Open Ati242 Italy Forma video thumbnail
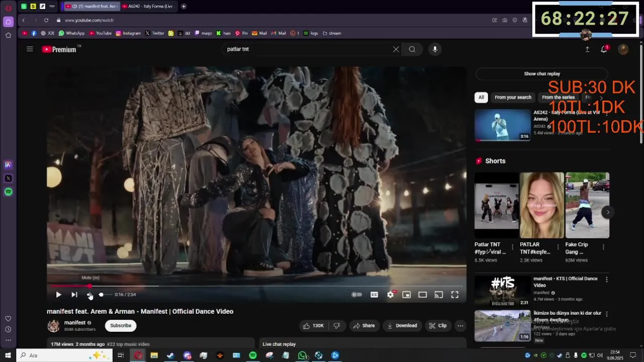The width and height of the screenshot is (644, 362). pos(503,125)
